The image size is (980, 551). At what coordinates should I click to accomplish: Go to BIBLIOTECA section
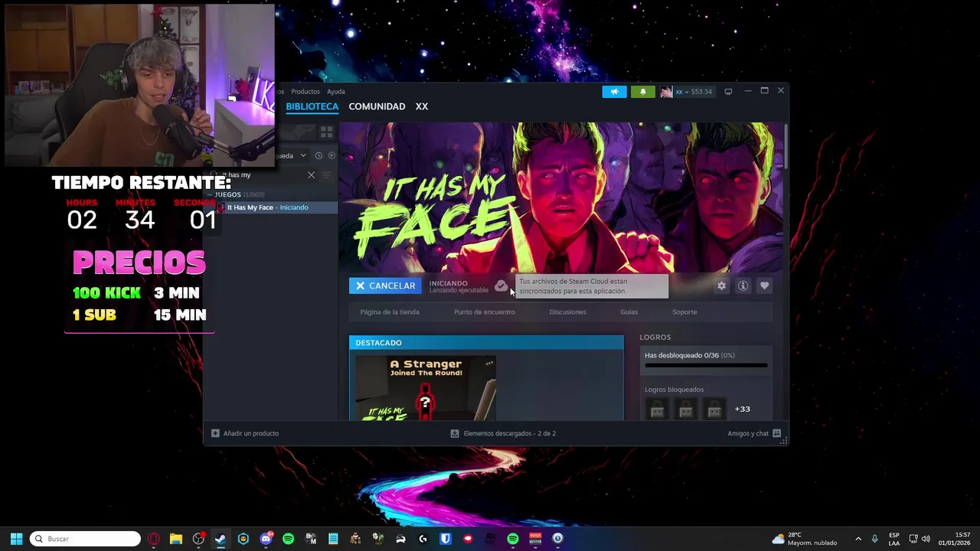click(312, 106)
